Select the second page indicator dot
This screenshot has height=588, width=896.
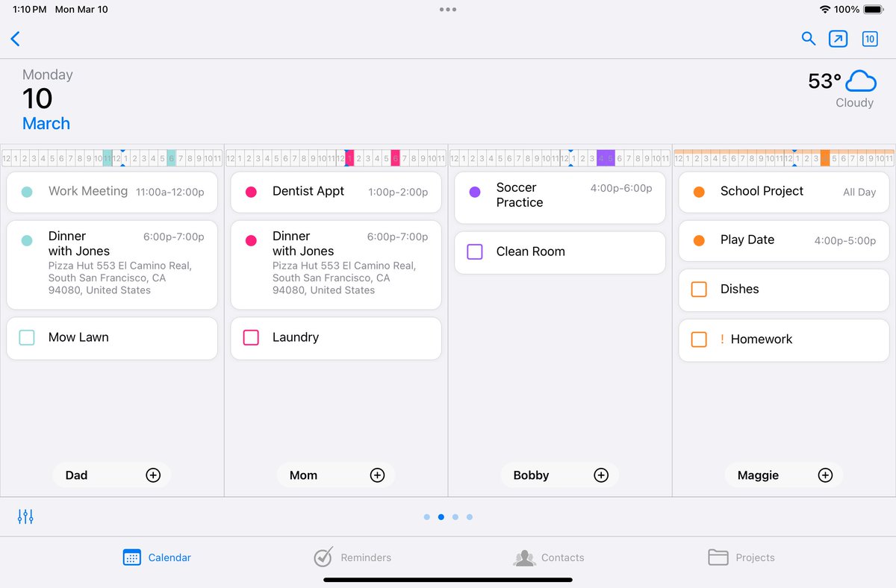441,516
